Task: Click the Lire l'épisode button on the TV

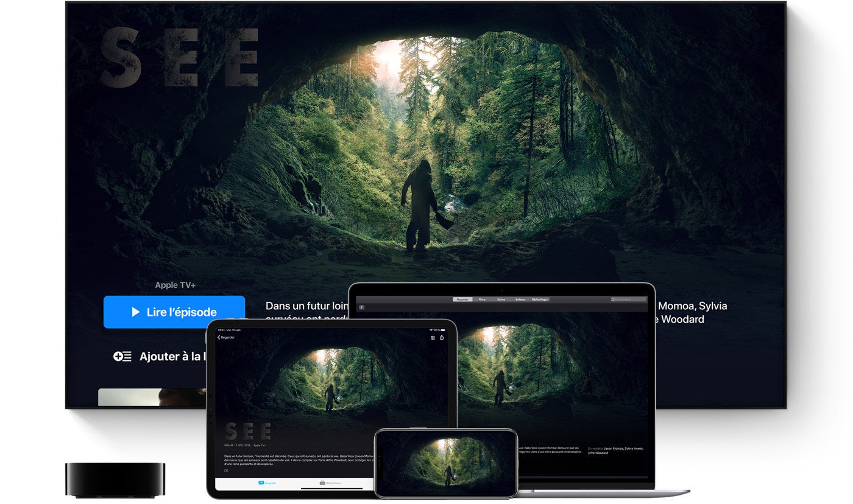Action: 174,312
